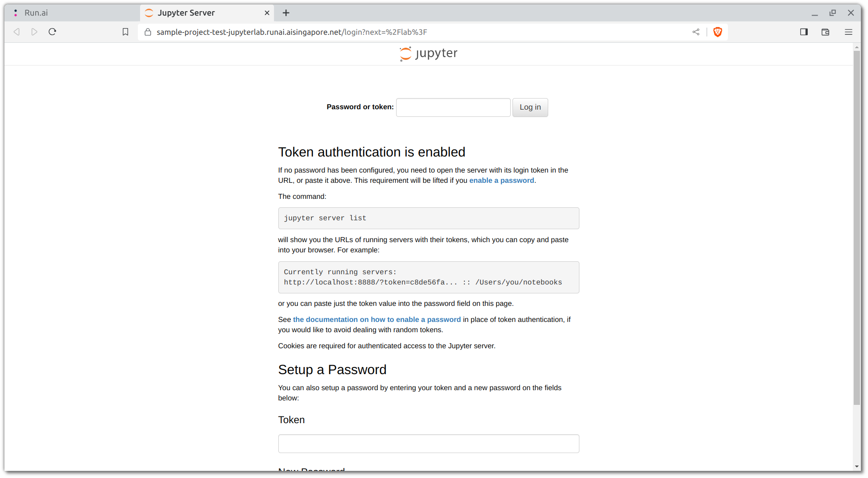868x478 pixels.
Task: Click the 'jupyter server list' command text
Action: pos(325,218)
